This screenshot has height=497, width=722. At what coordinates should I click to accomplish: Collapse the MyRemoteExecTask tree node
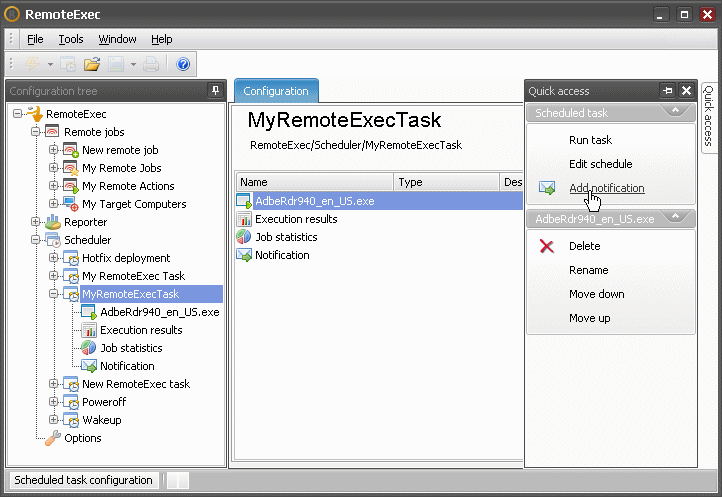coord(53,293)
